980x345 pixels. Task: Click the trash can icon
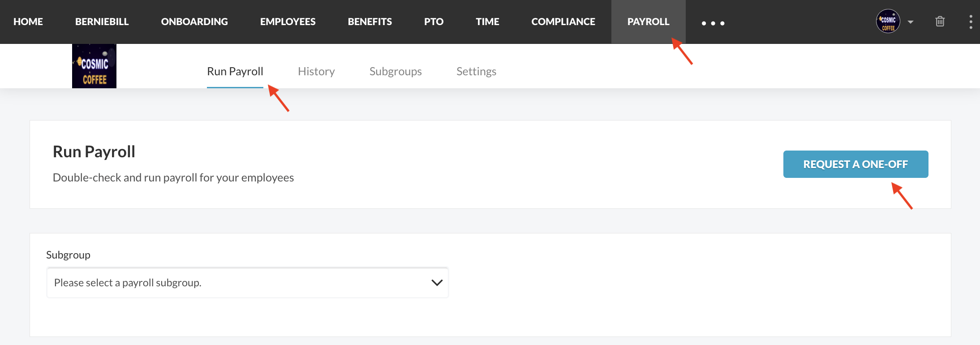click(x=940, y=22)
